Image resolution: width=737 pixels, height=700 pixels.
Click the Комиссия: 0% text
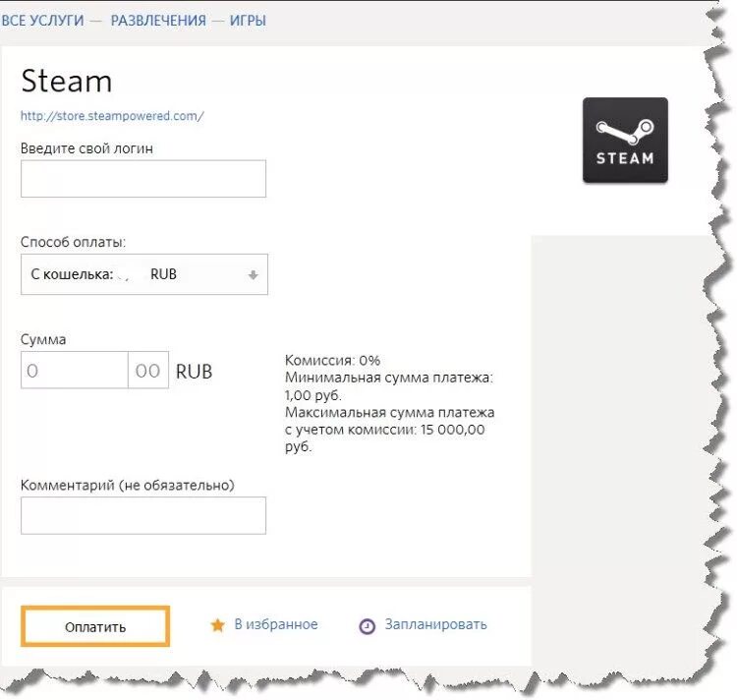tap(332, 361)
